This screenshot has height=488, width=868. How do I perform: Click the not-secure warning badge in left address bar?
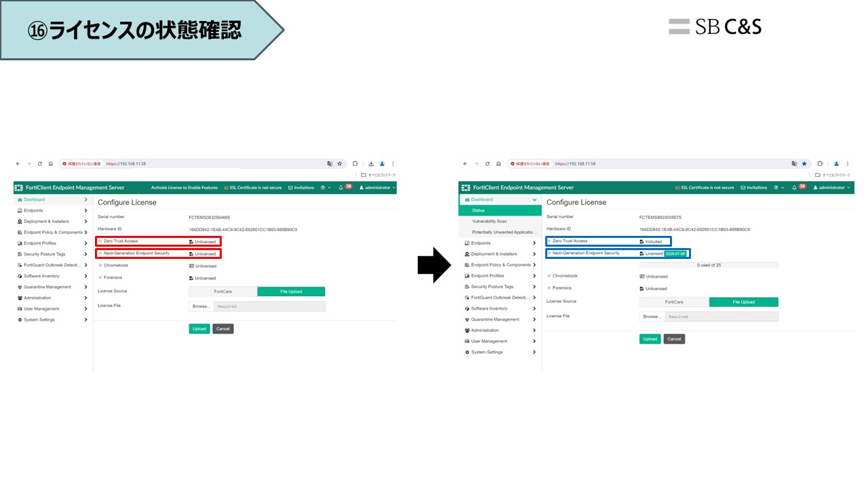click(x=81, y=163)
